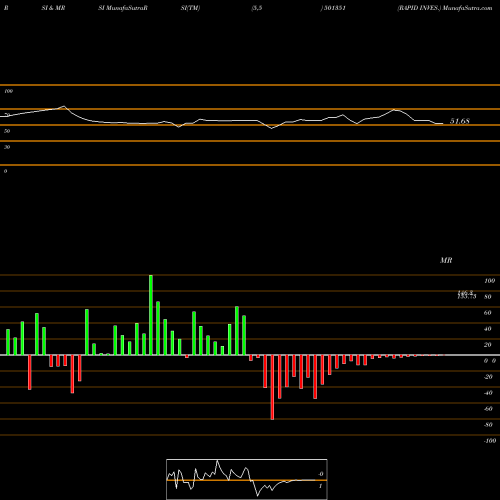The image size is (500, 500).
Task: Open the mini overview chart thumbnail
Action: [x=247, y=479]
